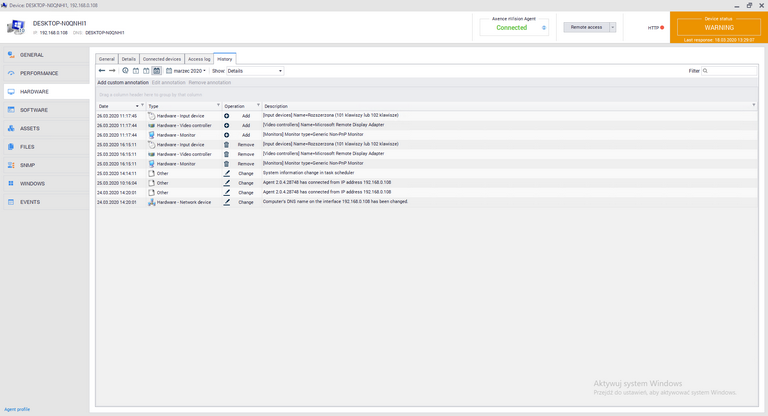Click the trash icon for removed Input device
This screenshot has height=416, width=768.
tap(226, 144)
